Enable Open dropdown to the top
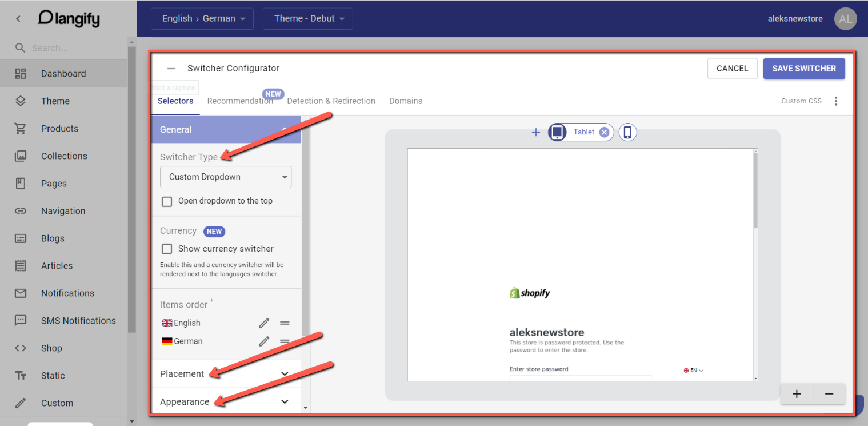 [167, 201]
